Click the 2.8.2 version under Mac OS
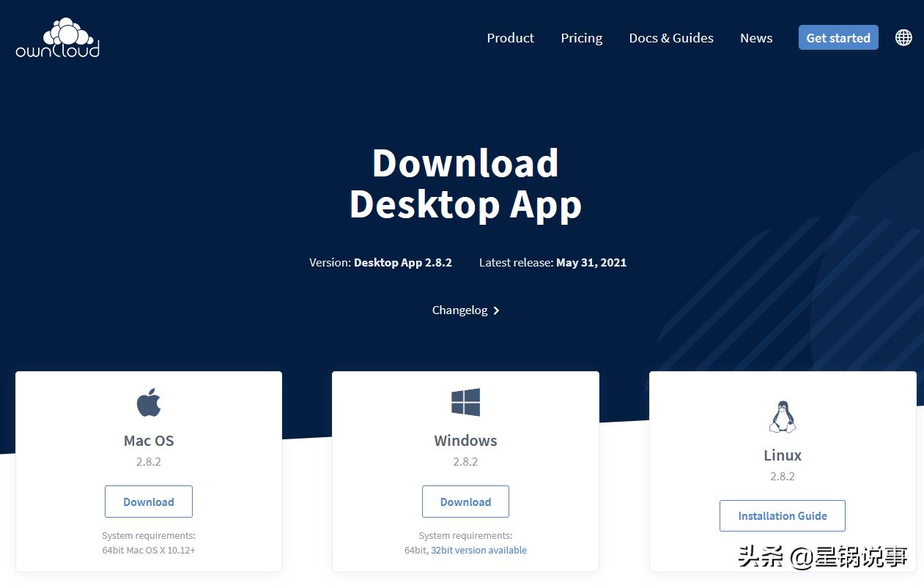The width and height of the screenshot is (924, 585). (x=149, y=462)
